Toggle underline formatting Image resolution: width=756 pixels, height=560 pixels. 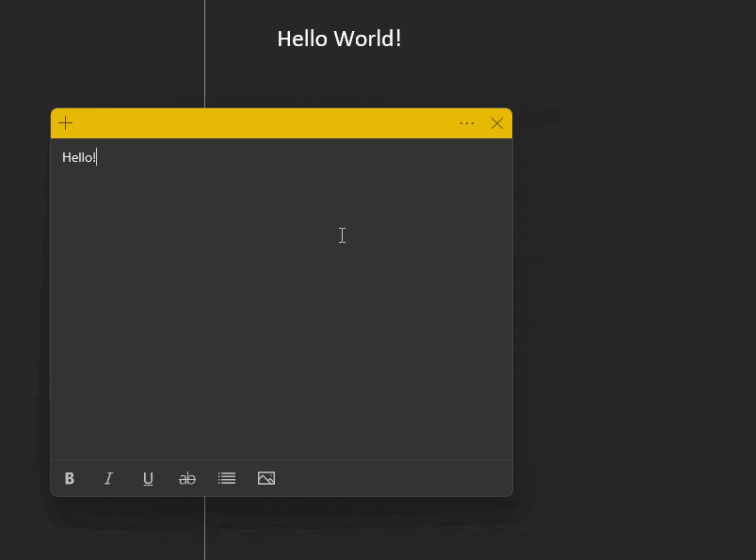point(148,478)
